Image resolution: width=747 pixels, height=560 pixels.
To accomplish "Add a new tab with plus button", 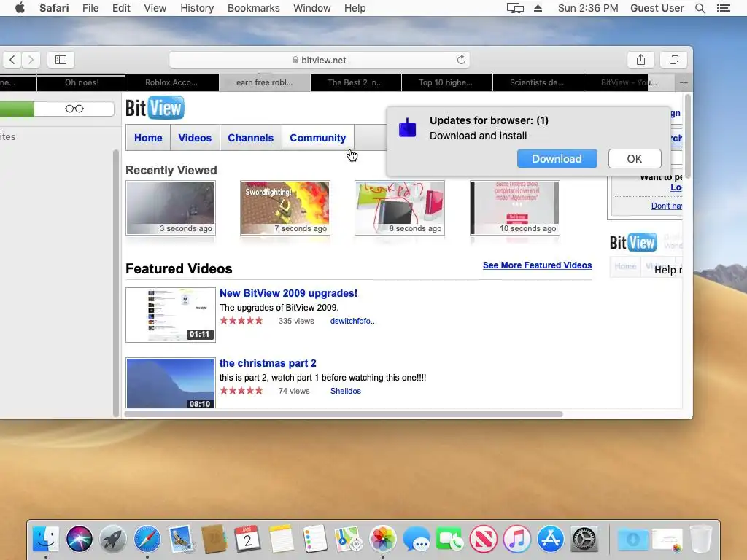I will [x=684, y=82].
